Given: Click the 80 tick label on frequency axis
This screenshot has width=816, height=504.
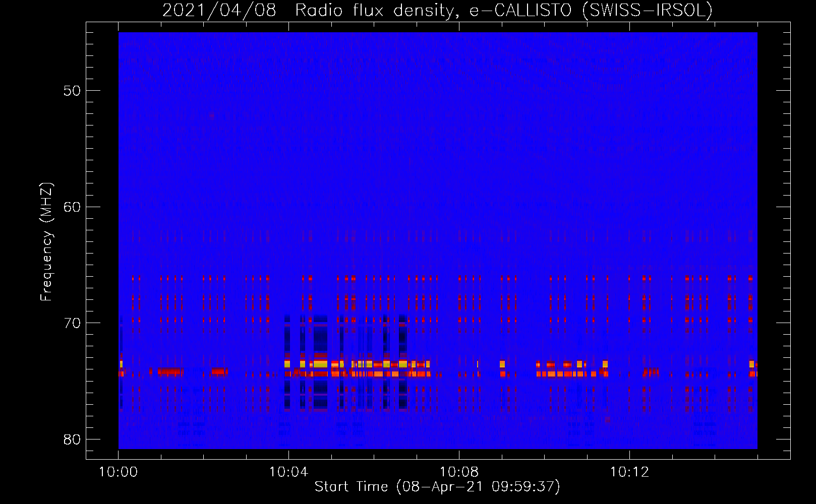Looking at the screenshot, I should pyautogui.click(x=72, y=439).
